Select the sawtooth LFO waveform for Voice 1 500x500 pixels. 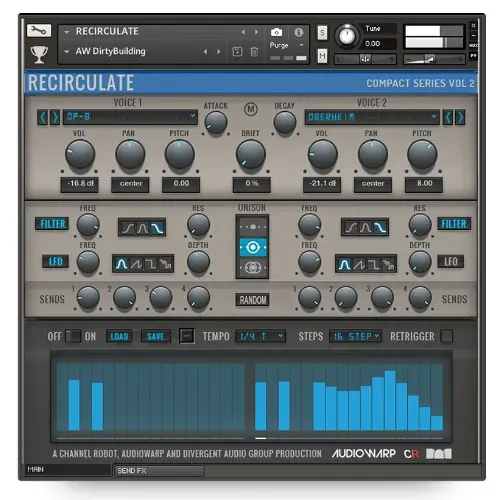coord(136,264)
